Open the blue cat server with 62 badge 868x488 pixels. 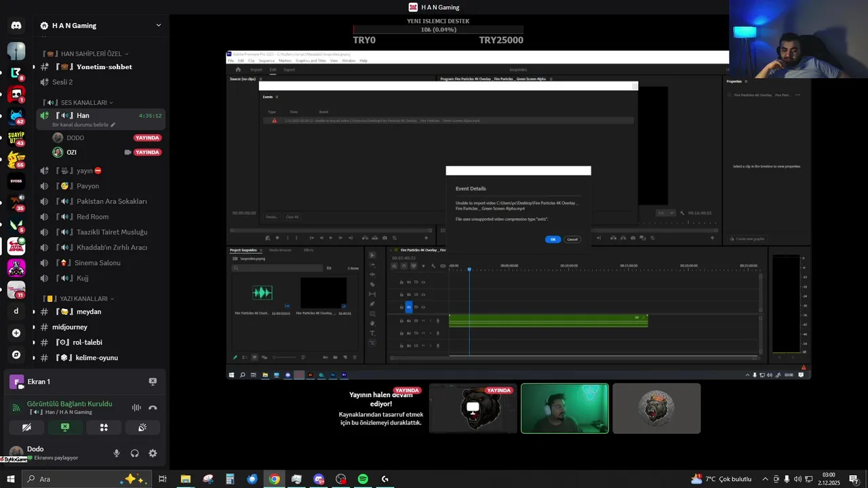pos(16,116)
